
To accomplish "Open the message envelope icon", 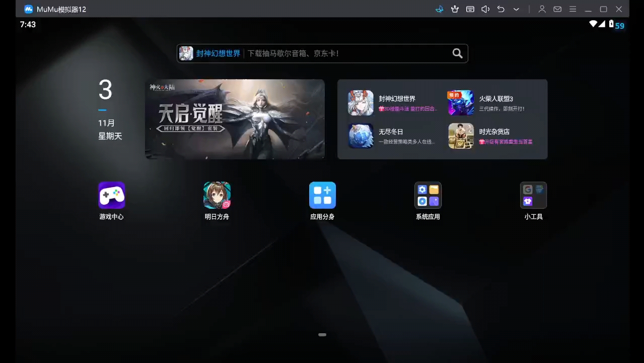I will click(557, 9).
